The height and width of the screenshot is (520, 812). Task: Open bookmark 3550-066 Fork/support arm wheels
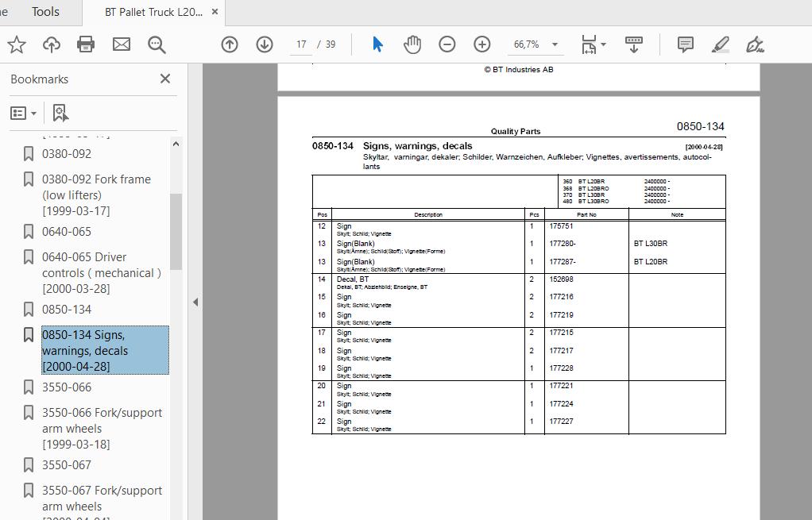click(102, 429)
